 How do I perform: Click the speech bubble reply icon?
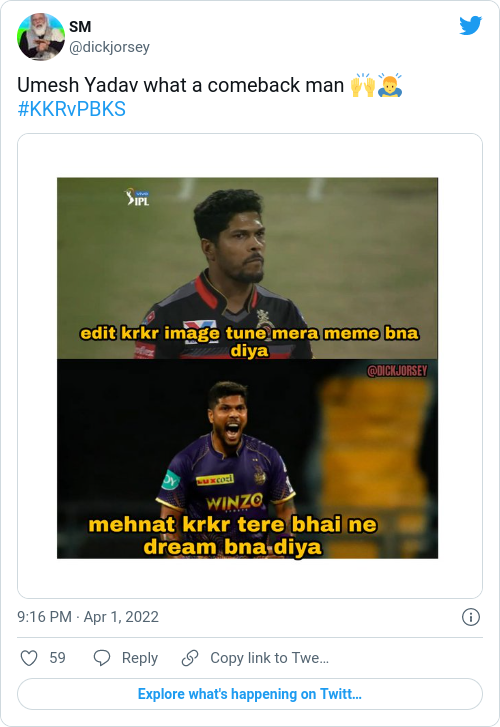(x=102, y=658)
